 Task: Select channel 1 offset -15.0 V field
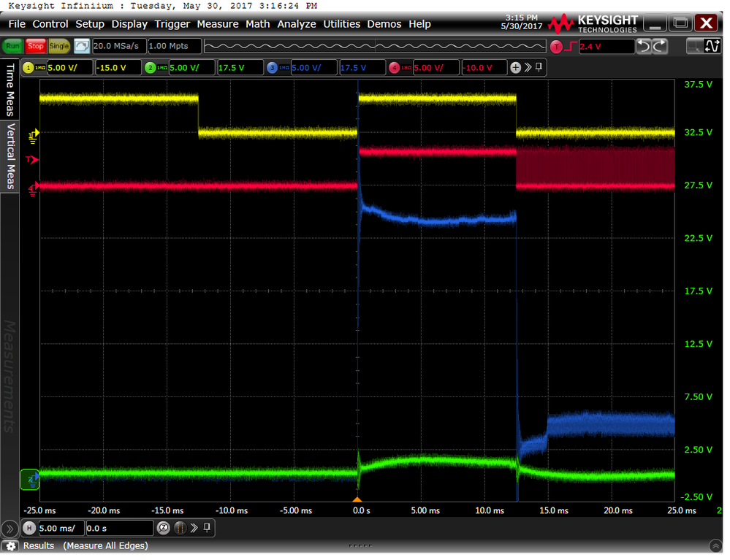pos(118,68)
